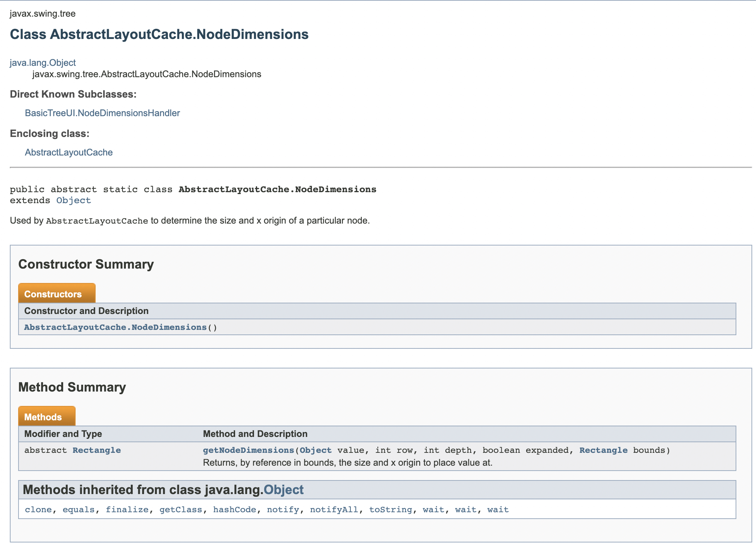Open the java.lang.Object link
Screen dimensions: 756x544
[43, 63]
